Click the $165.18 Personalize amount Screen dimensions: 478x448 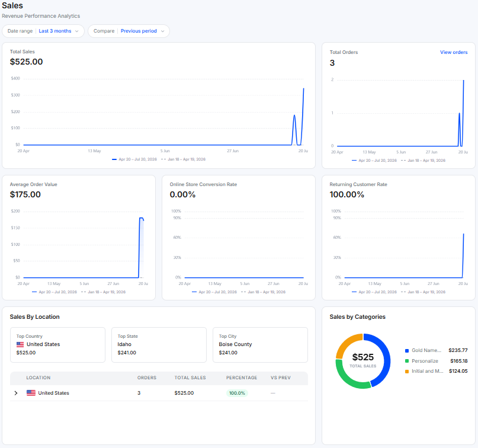[x=459, y=361]
